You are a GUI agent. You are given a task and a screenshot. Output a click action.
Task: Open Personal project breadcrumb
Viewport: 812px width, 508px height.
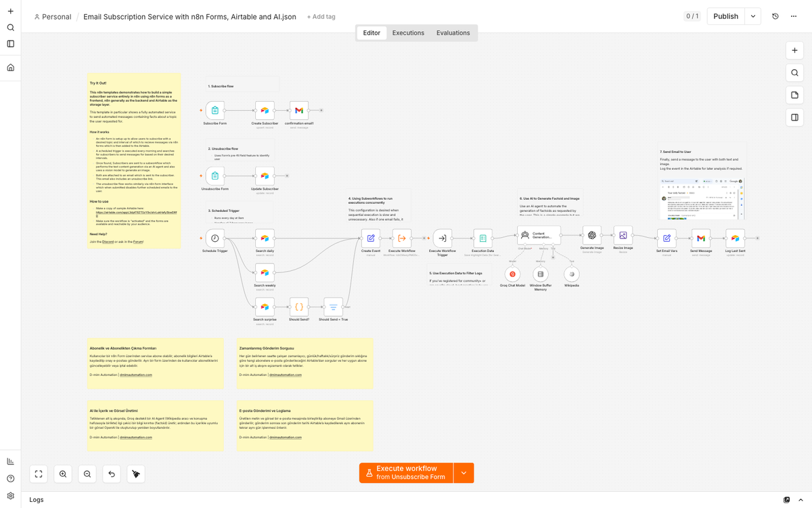coord(52,17)
